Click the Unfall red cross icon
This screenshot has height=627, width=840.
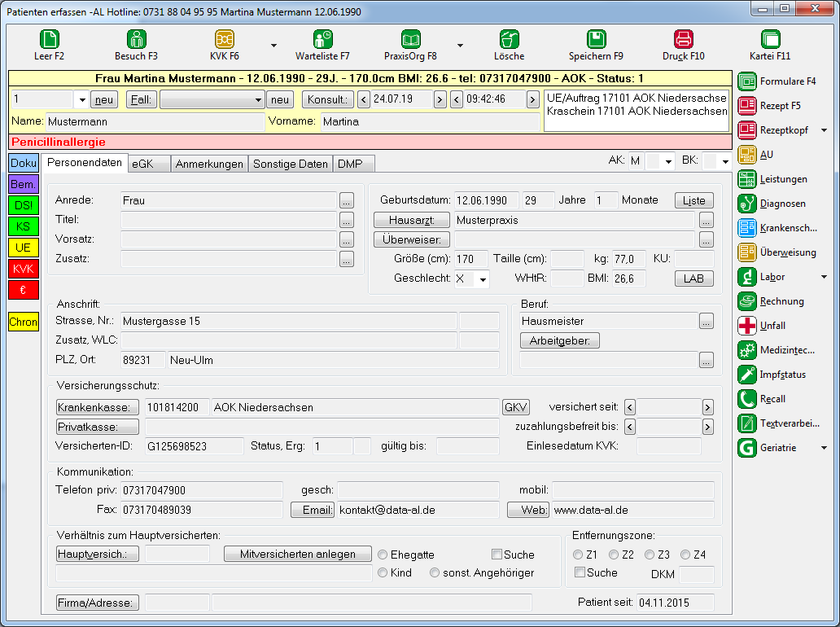coord(746,326)
